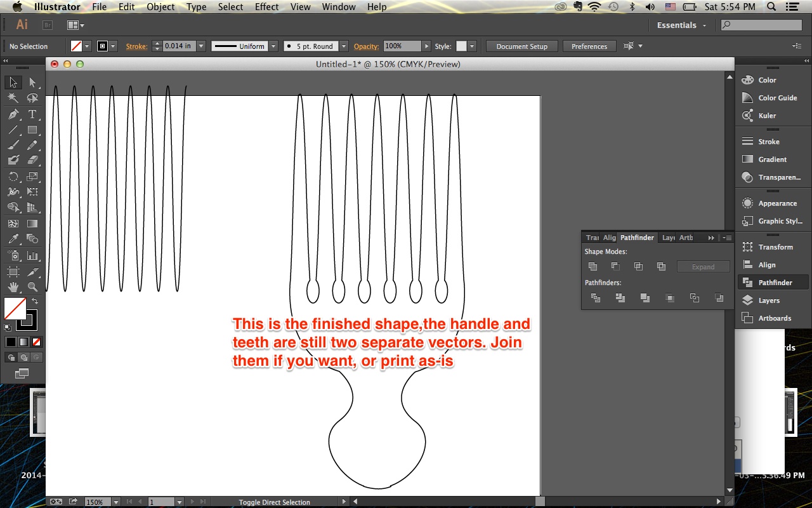Activate the Zoom tool
Image resolution: width=812 pixels, height=508 pixels.
tap(31, 286)
